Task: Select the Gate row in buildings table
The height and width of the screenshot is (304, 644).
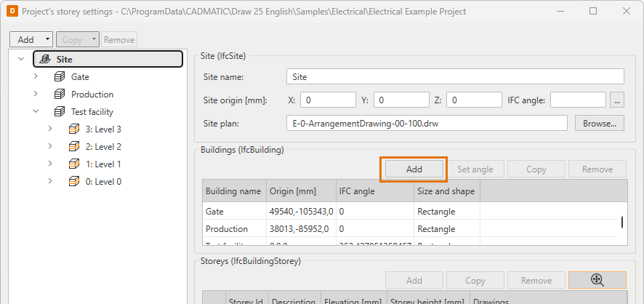Action: click(x=234, y=212)
